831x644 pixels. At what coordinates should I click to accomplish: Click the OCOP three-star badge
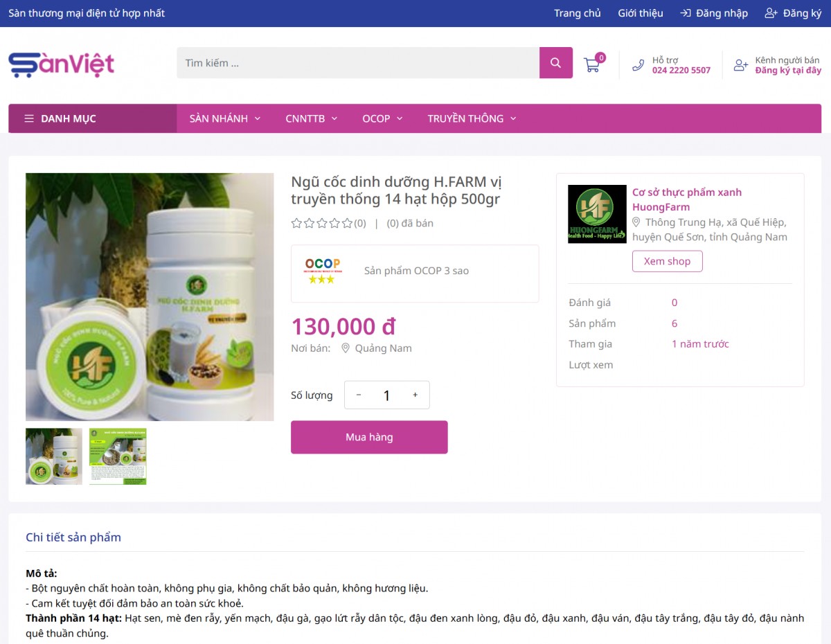coord(323,271)
